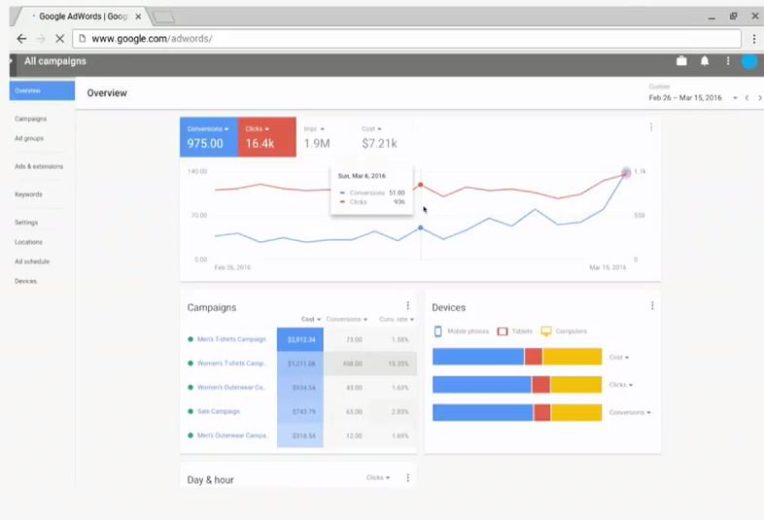The image size is (764, 520).
Task: Go to previous date range with left arrow
Action: (x=746, y=98)
